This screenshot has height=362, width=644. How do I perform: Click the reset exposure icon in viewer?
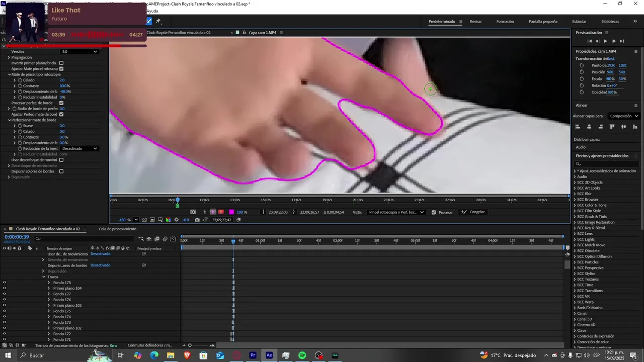coord(176,220)
